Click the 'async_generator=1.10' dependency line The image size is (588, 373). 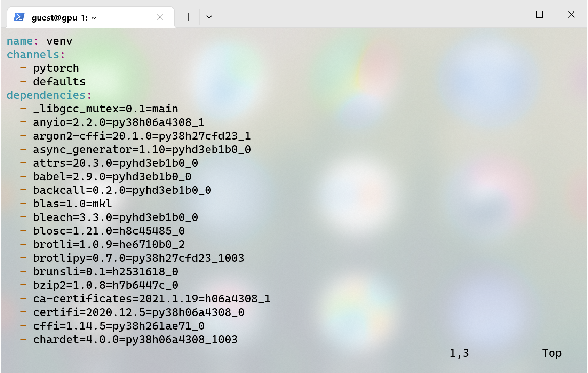(142, 150)
